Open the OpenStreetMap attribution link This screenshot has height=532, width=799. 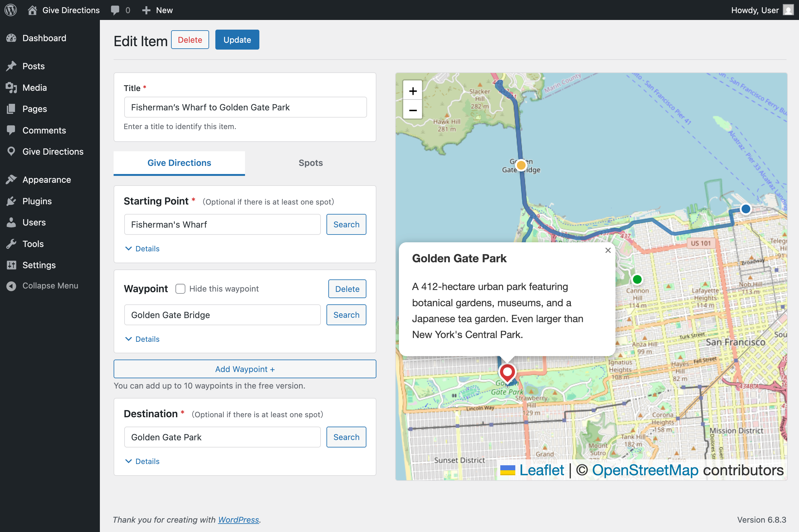645,470
